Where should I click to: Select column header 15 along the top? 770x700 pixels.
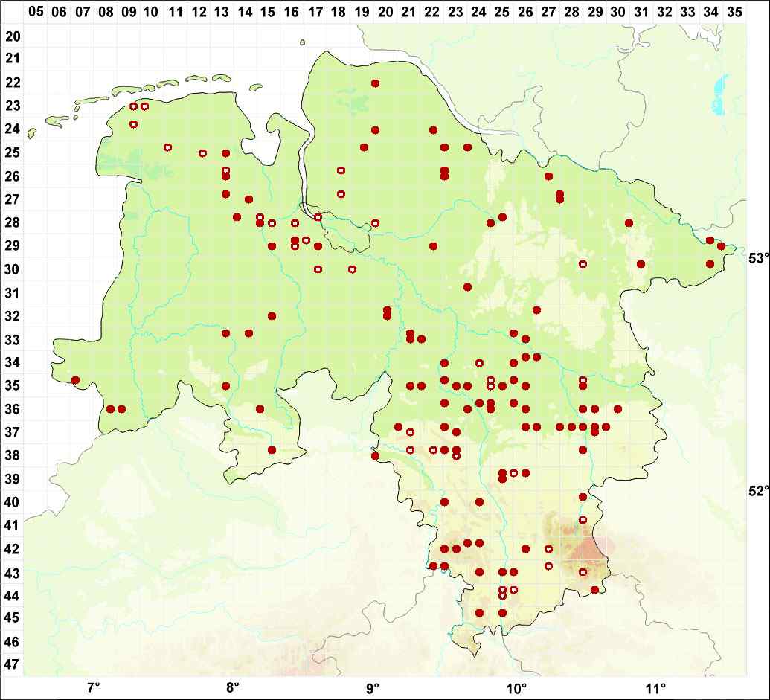[268, 11]
